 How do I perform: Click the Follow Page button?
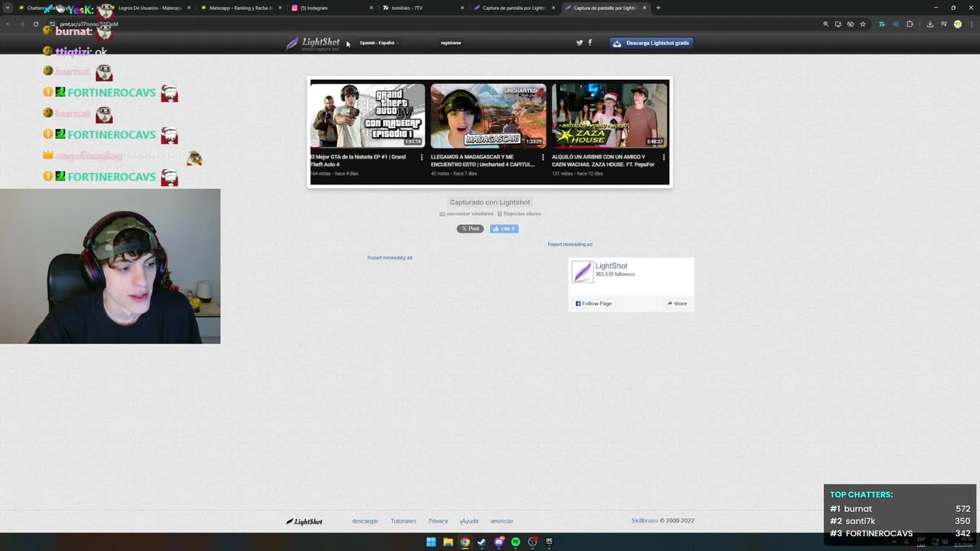click(593, 304)
